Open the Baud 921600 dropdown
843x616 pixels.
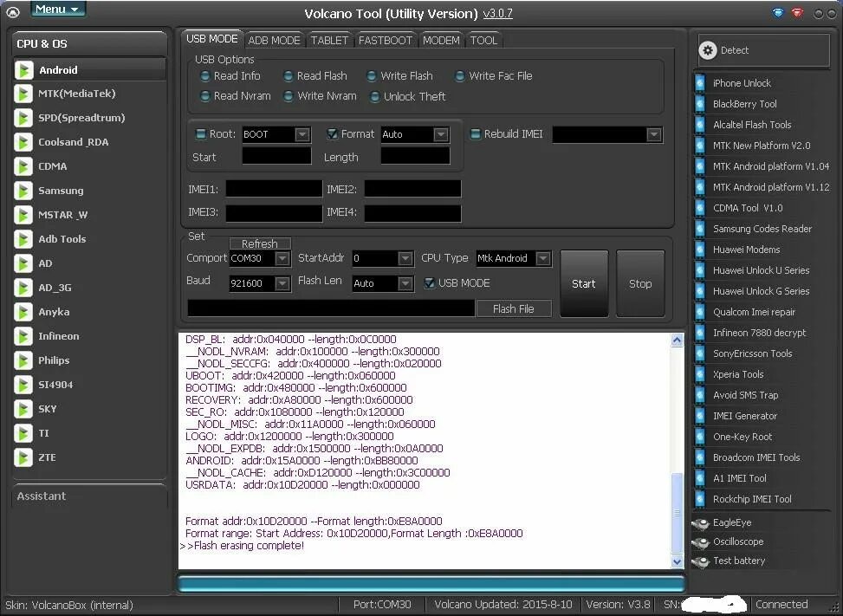point(282,283)
